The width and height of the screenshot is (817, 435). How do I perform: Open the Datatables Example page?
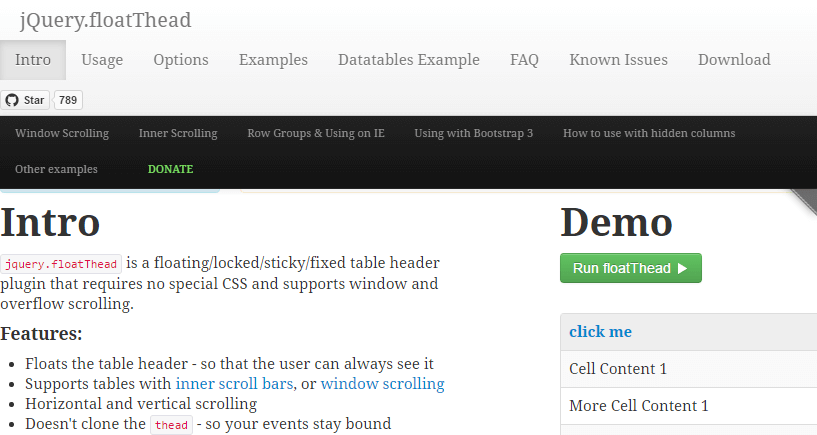(408, 60)
